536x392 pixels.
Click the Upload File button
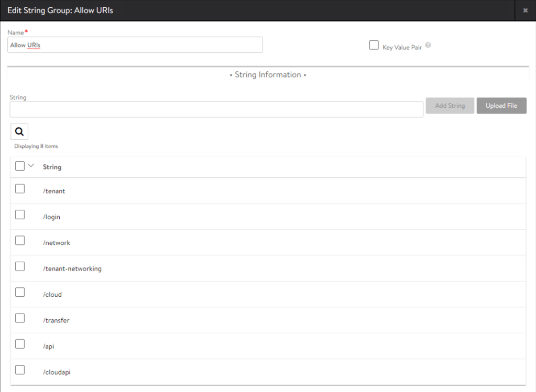click(501, 106)
